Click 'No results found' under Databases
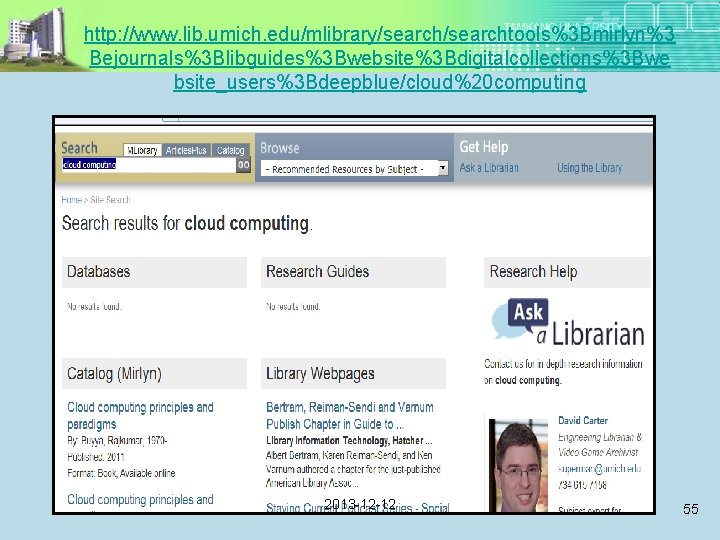 (x=94, y=306)
